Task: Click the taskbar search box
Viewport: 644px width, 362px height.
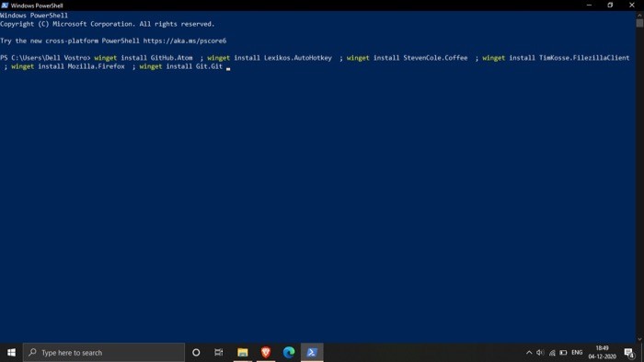Action: tap(104, 353)
